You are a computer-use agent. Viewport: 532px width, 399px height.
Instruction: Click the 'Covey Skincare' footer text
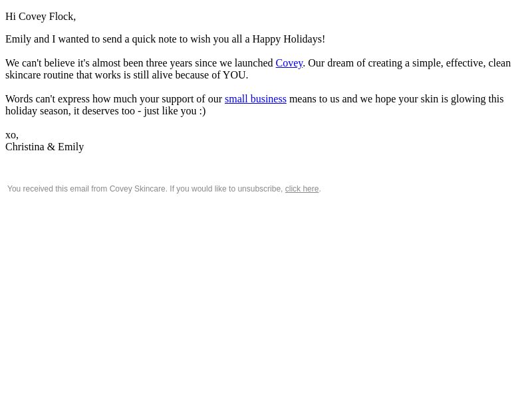pyautogui.click(x=138, y=189)
